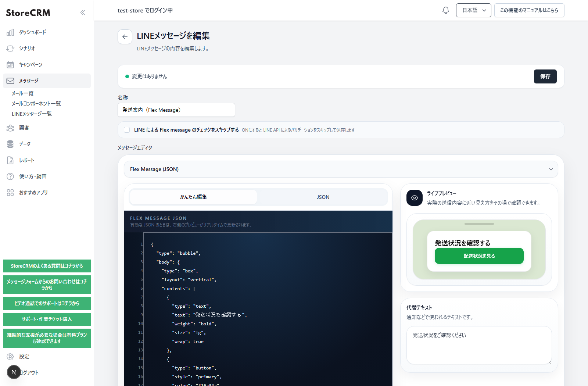The image size is (588, 386).
Task: Click the 設定 settings label
Action: (24, 357)
